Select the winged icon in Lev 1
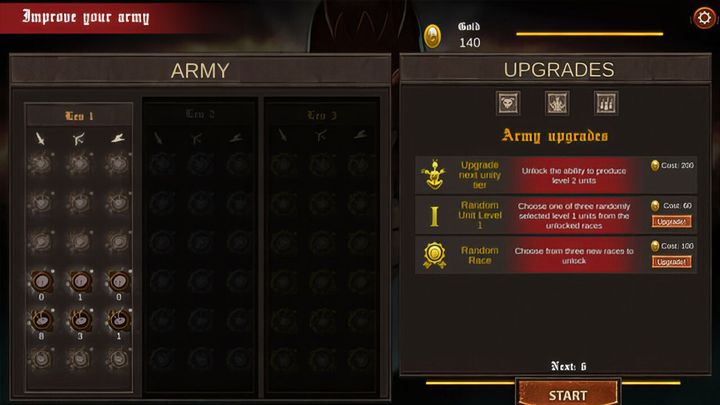The width and height of the screenshot is (720, 405). point(118,138)
